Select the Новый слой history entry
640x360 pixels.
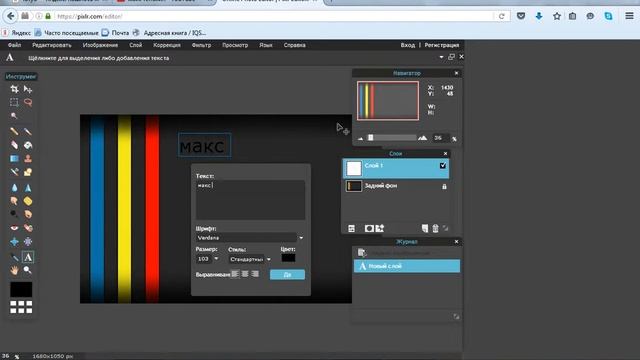pyautogui.click(x=407, y=266)
